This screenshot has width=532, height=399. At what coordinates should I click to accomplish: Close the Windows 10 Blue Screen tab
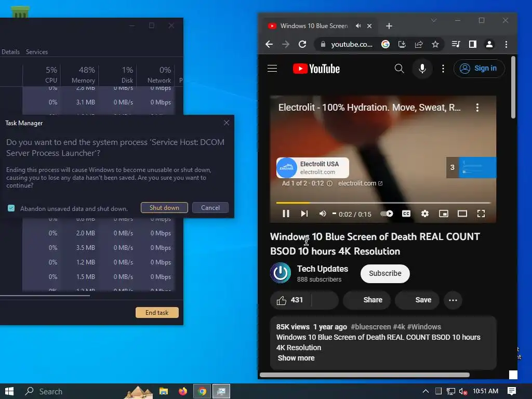coord(369,26)
